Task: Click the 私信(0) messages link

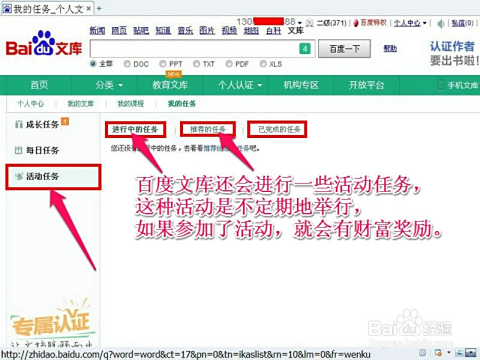Action: 463,23
